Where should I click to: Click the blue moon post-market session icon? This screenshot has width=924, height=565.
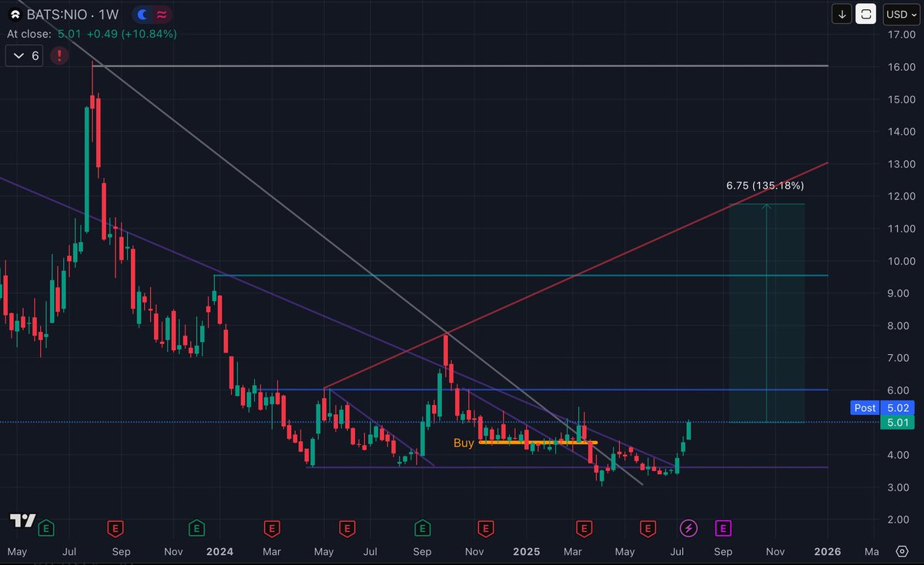143,15
